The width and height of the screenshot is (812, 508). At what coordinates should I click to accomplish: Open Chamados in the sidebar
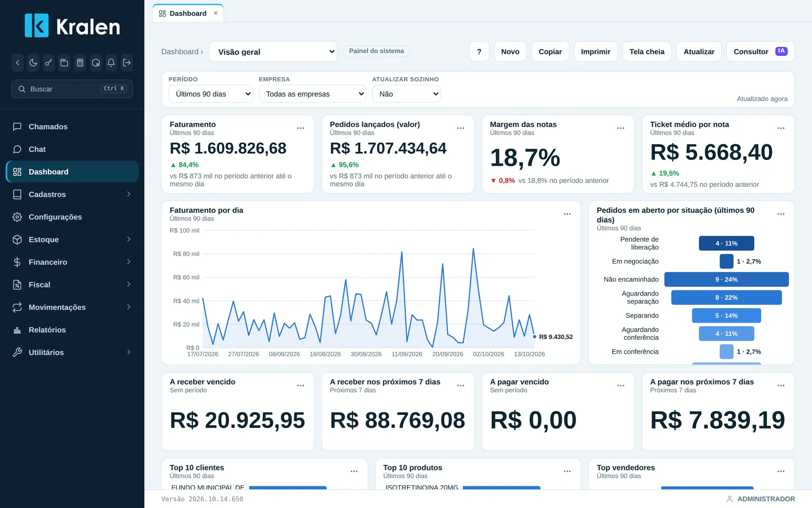[72, 126]
